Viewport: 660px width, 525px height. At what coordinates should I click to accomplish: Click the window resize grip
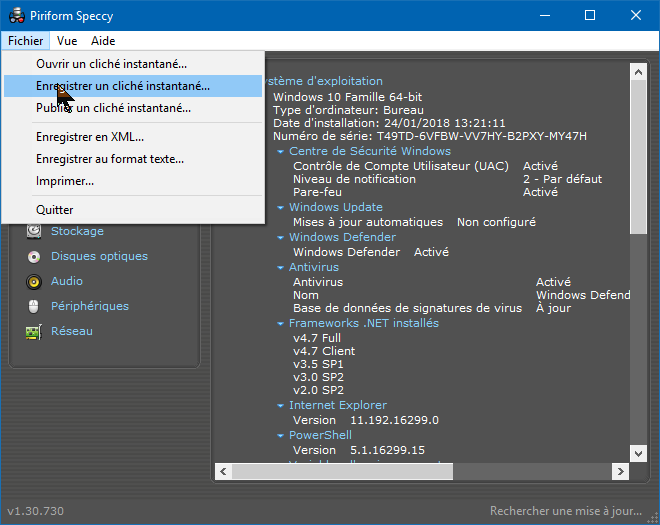[x=653, y=519]
